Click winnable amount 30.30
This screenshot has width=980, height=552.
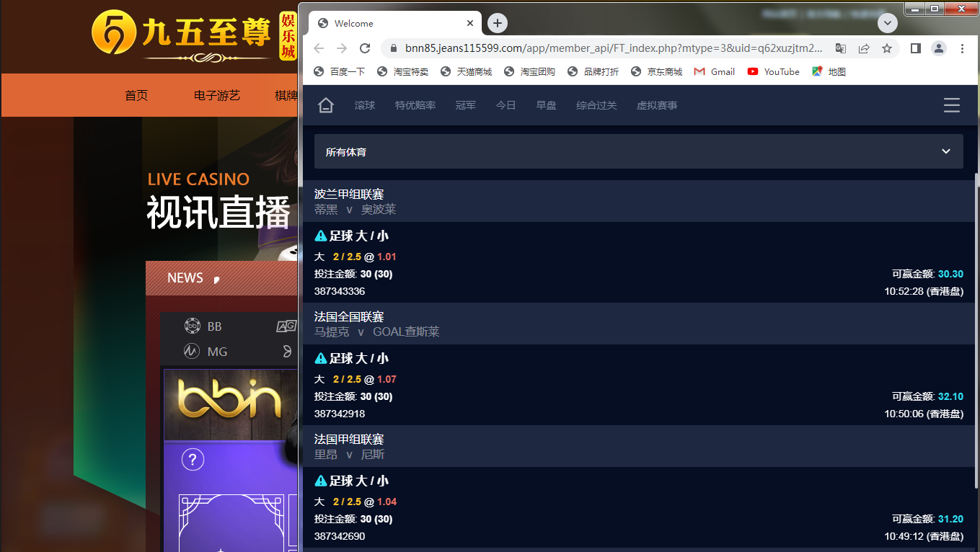[x=950, y=274]
